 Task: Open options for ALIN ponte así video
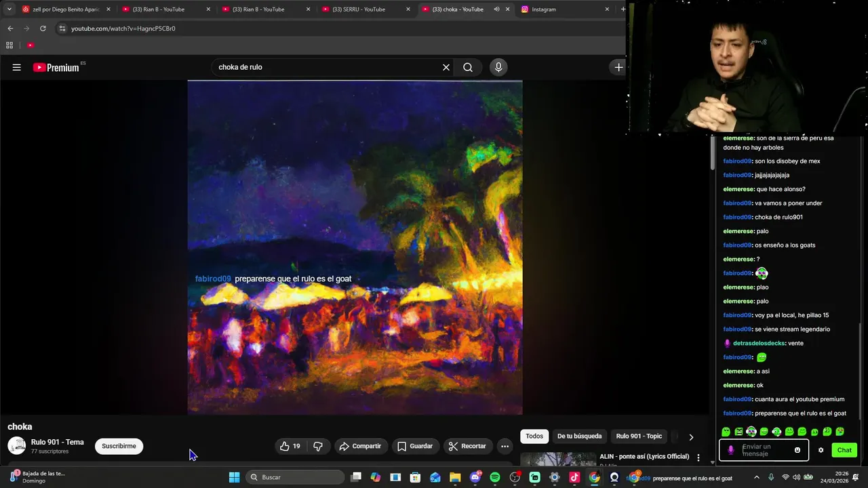tap(698, 457)
